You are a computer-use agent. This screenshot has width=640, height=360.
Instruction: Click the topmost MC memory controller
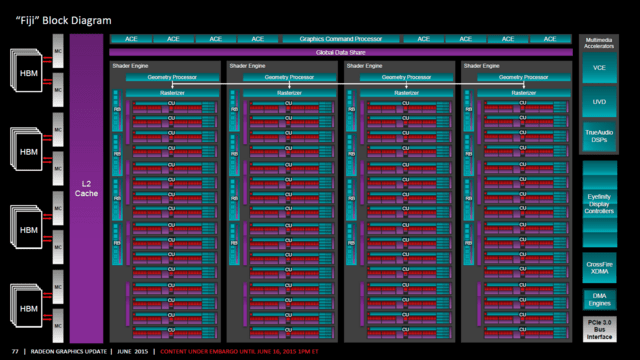point(58,51)
